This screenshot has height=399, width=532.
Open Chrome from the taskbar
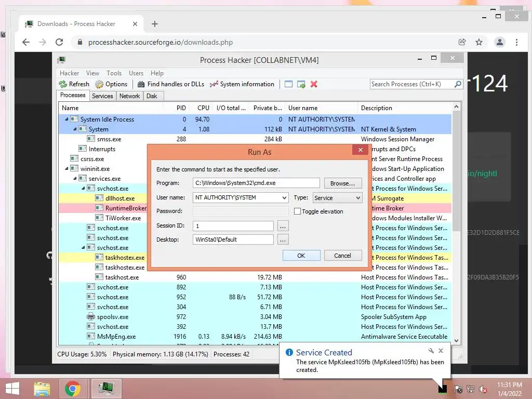72,389
